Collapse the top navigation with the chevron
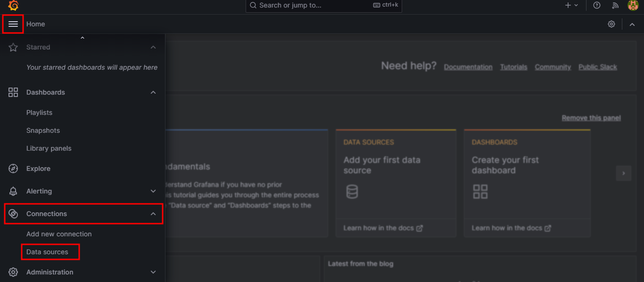 pyautogui.click(x=632, y=24)
